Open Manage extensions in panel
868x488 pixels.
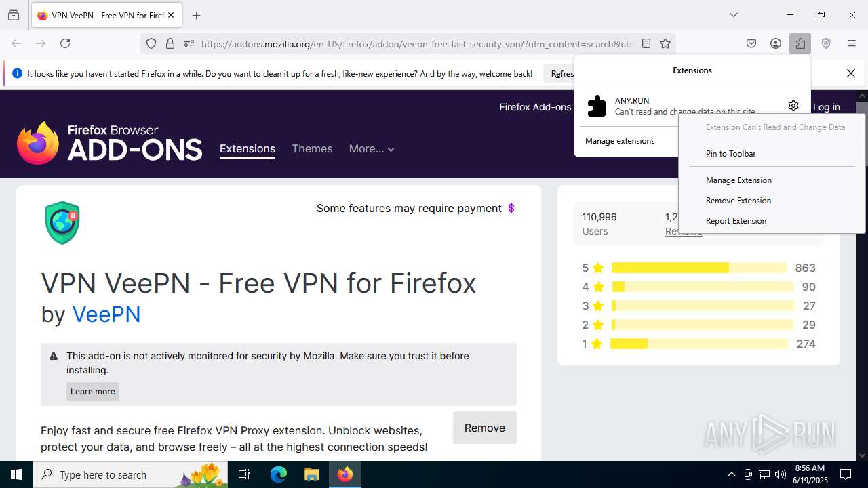(x=620, y=141)
